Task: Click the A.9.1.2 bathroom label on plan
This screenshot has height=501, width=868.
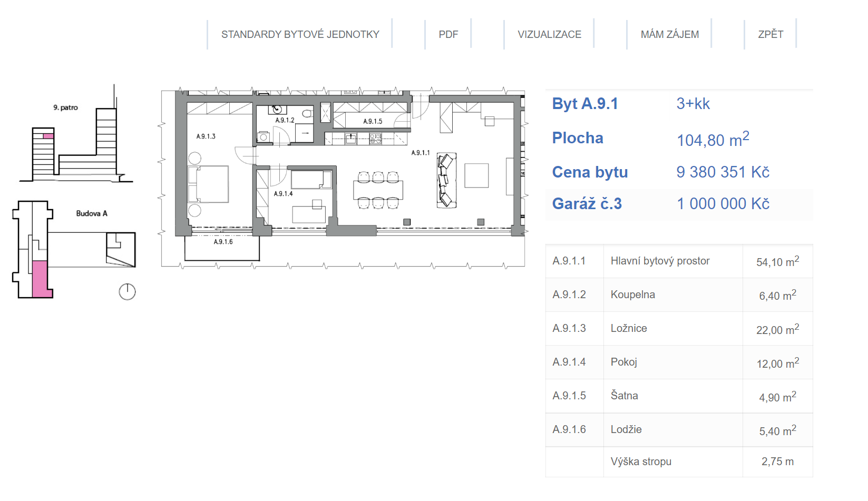Action: [x=285, y=120]
